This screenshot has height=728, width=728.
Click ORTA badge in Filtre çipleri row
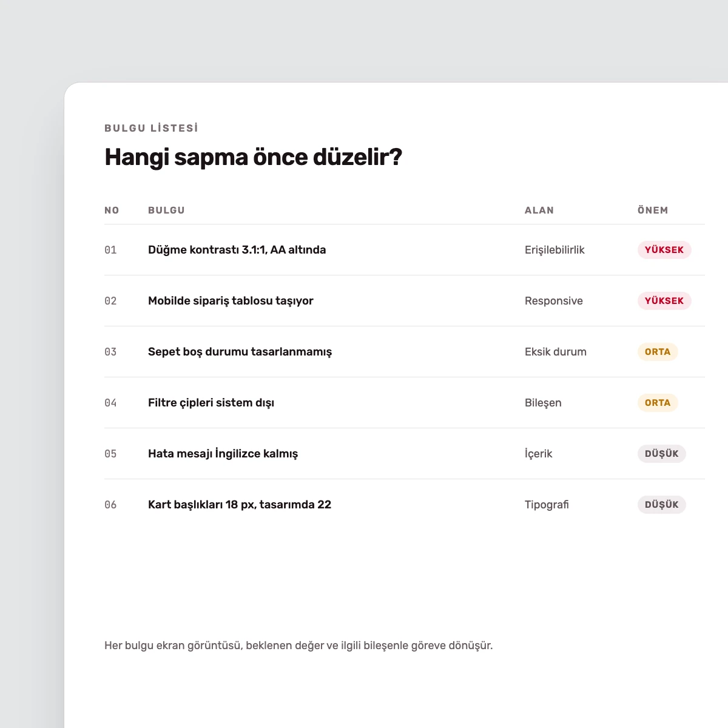coord(658,403)
